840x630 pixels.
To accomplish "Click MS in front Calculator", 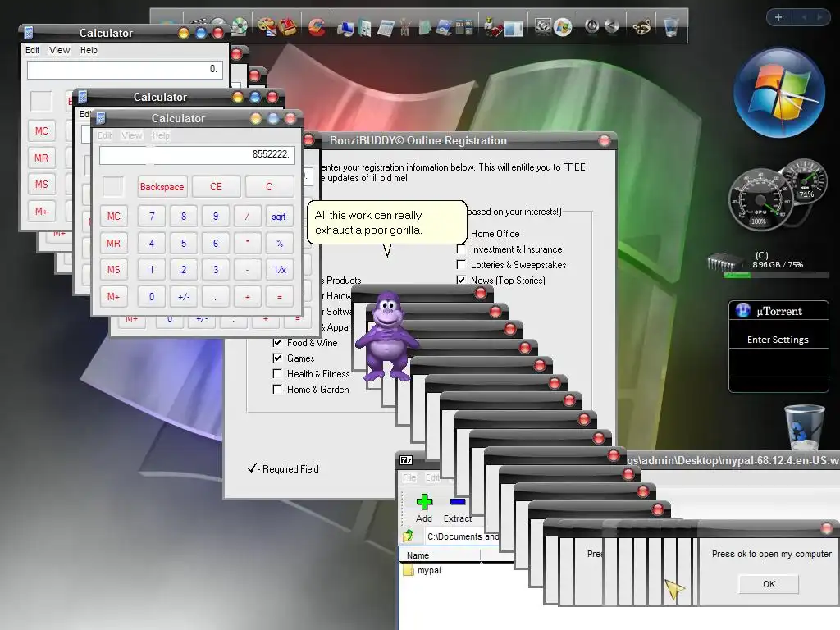I will 113,269.
